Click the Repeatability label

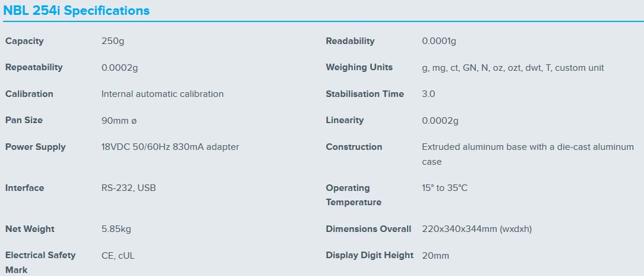[34, 67]
